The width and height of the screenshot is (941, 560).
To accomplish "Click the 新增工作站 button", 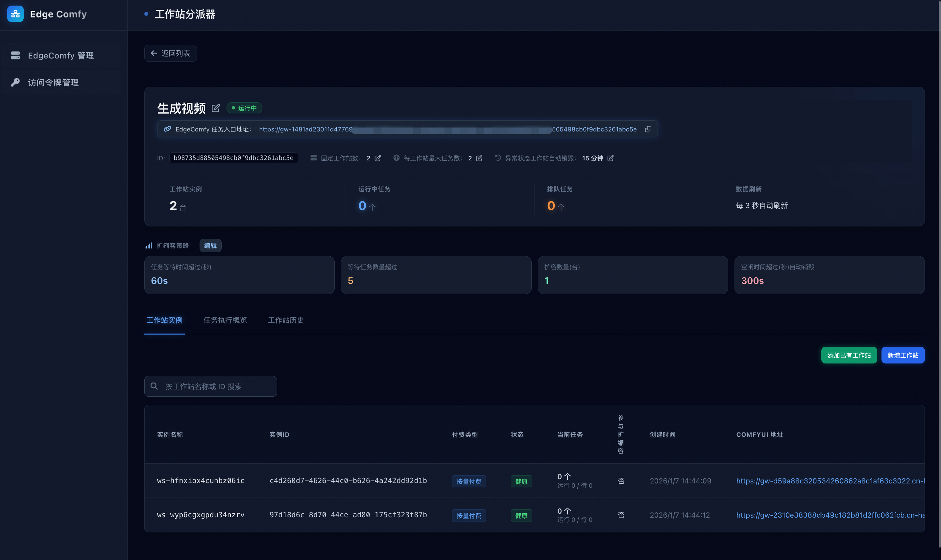I will pyautogui.click(x=903, y=355).
